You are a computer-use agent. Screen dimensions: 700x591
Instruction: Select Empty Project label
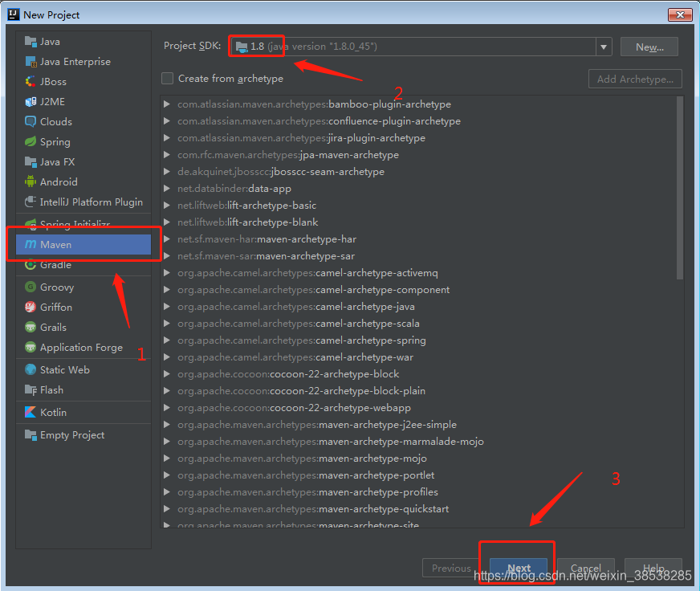click(72, 435)
